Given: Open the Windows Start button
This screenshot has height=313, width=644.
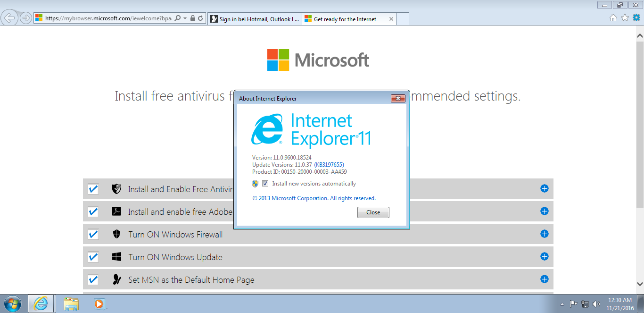Looking at the screenshot, I should [x=12, y=304].
